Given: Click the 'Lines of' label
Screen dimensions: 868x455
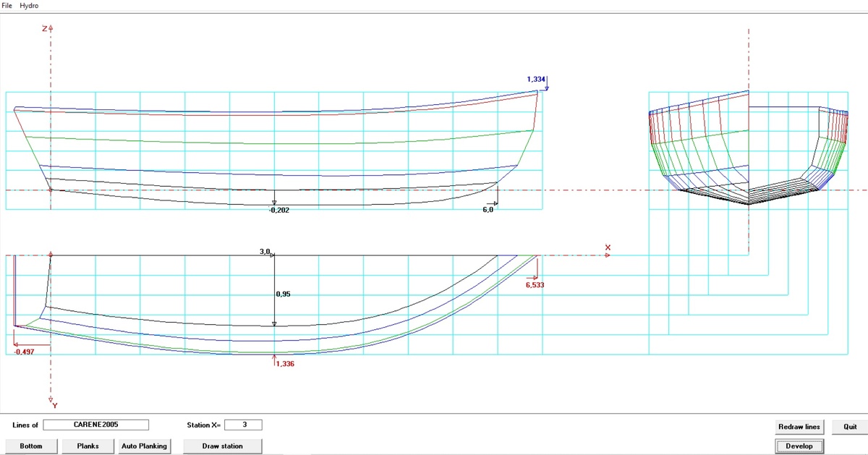Looking at the screenshot, I should 25,425.
